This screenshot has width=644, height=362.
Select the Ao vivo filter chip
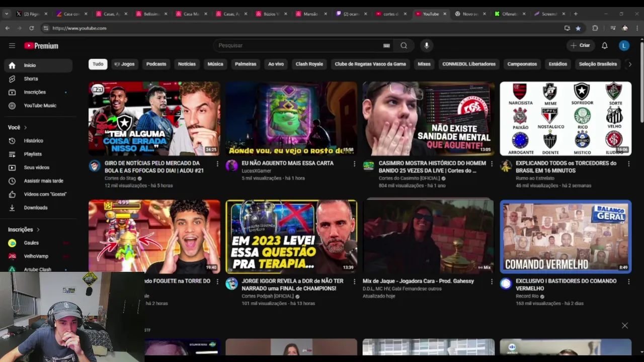(276, 64)
